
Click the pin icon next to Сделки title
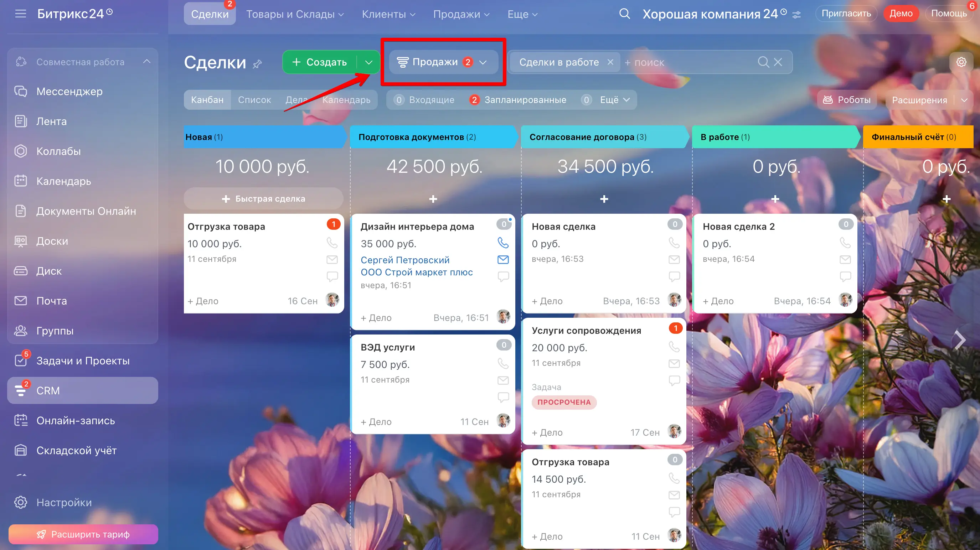click(x=258, y=63)
